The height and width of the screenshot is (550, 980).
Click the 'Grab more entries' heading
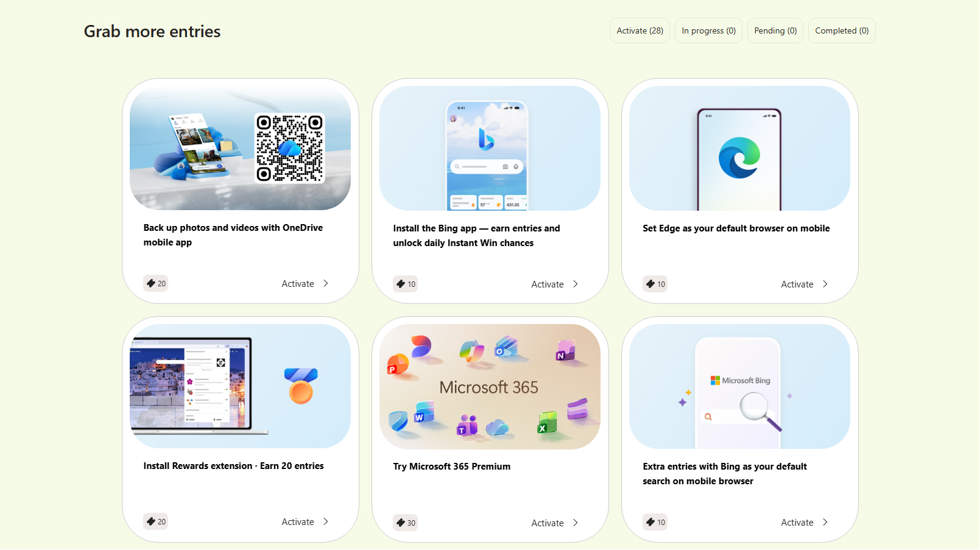[152, 31]
